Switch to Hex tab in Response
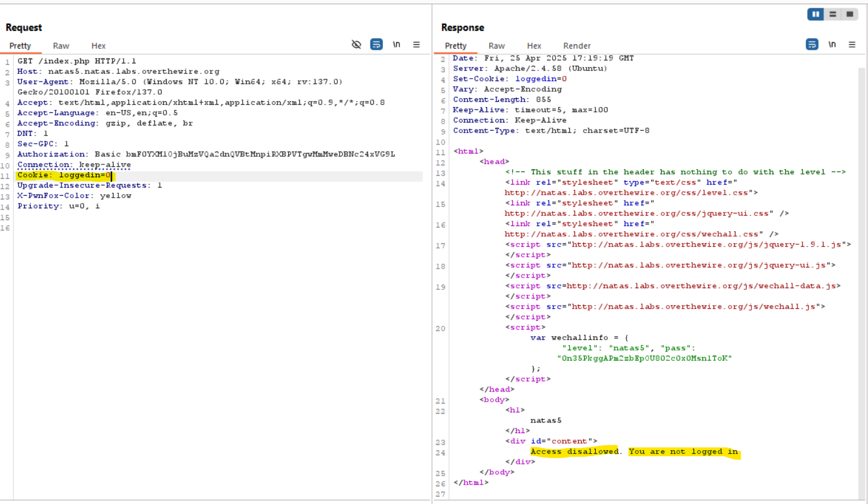Viewport: 868px width, 504px height. [534, 46]
